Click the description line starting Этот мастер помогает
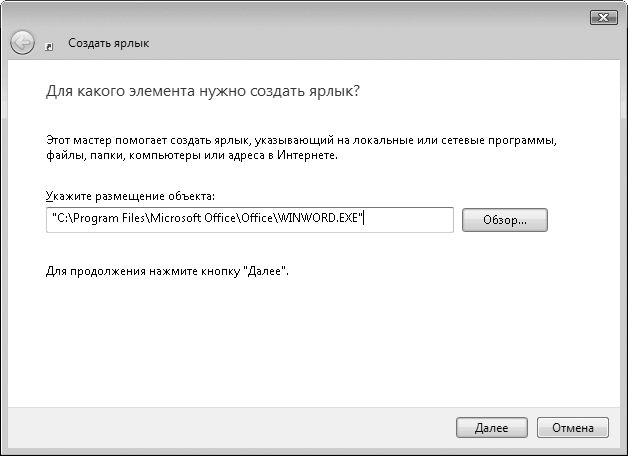The image size is (628, 456). point(300,141)
